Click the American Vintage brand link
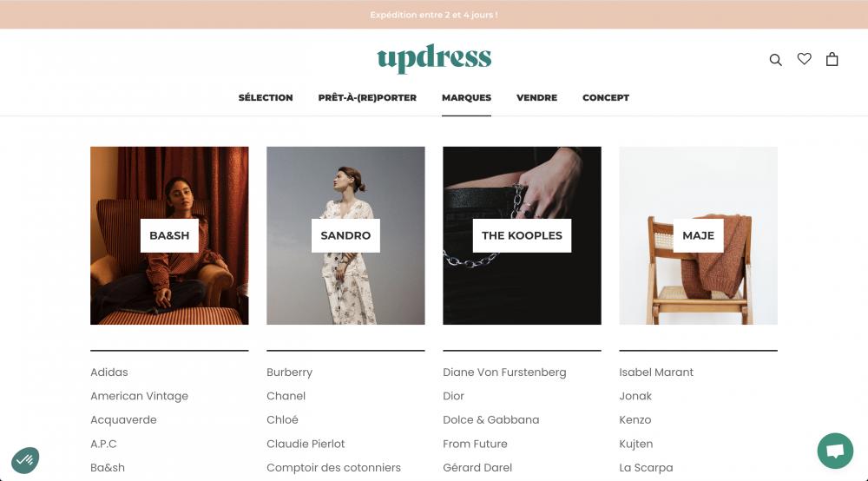Screen dimensions: 868x481 click(x=139, y=396)
